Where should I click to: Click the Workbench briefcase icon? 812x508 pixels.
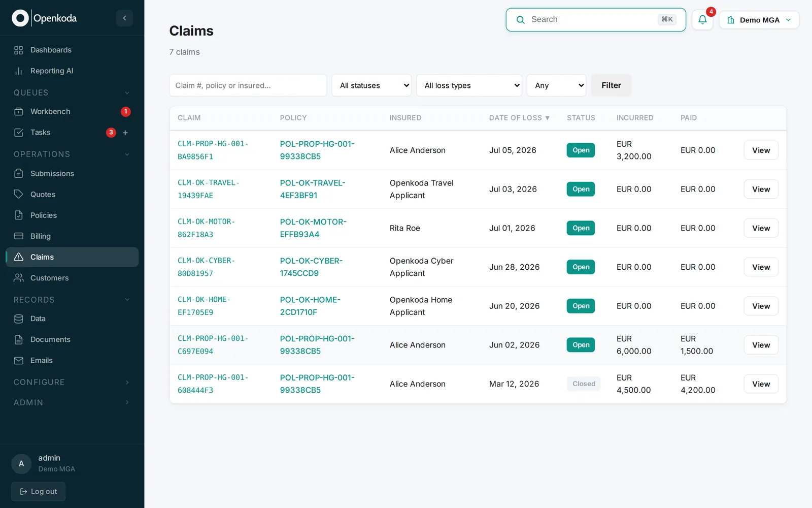[19, 112]
